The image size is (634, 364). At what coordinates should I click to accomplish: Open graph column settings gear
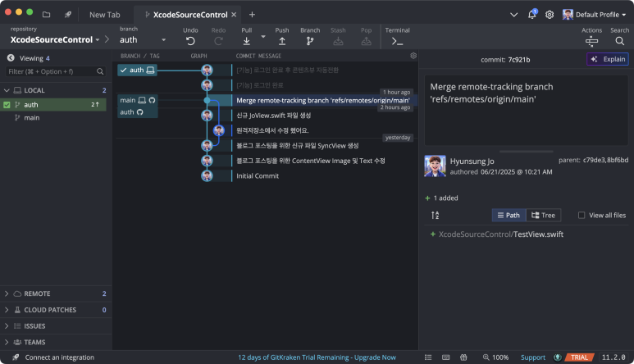tap(413, 56)
